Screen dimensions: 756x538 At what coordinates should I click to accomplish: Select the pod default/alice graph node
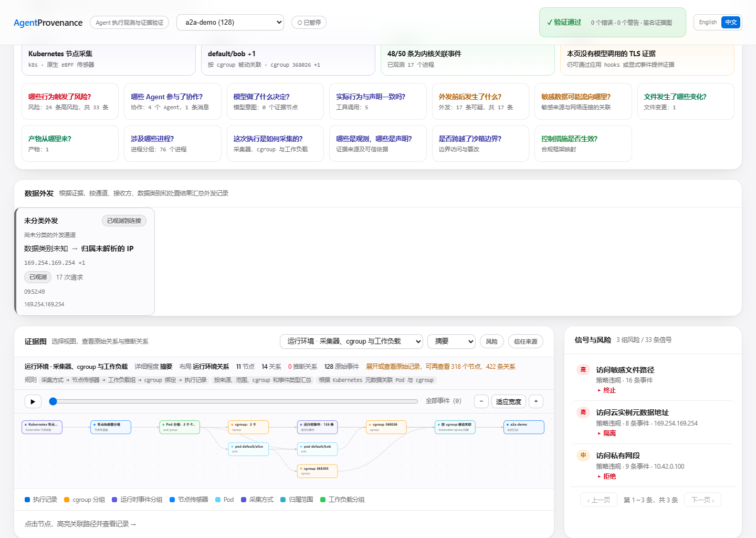(x=248, y=449)
